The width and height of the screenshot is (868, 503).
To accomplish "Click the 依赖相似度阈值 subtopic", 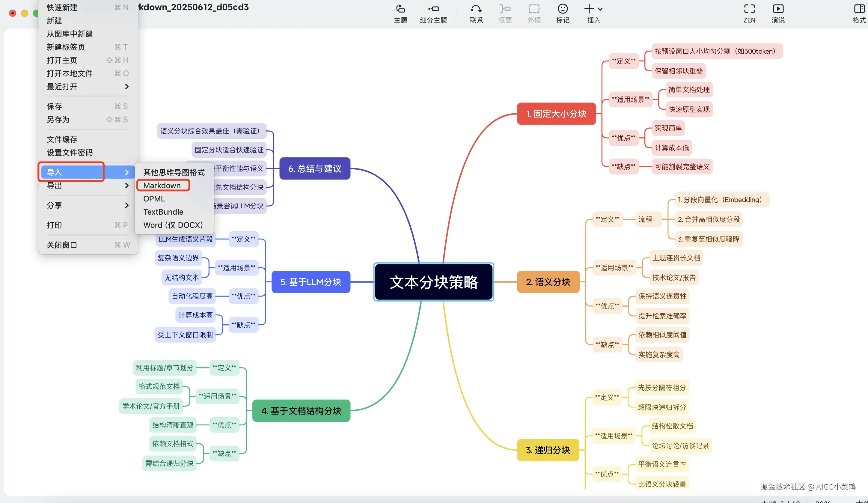I will point(662,335).
